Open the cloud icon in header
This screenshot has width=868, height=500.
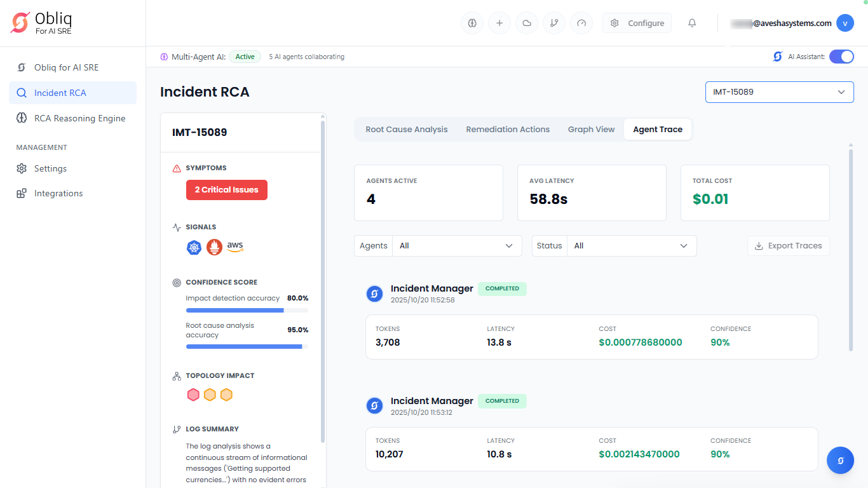point(527,24)
